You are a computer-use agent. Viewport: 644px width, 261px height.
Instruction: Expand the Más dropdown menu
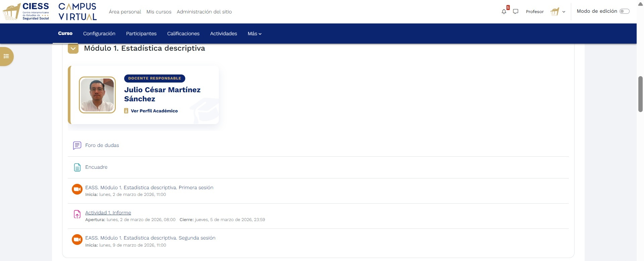click(254, 34)
